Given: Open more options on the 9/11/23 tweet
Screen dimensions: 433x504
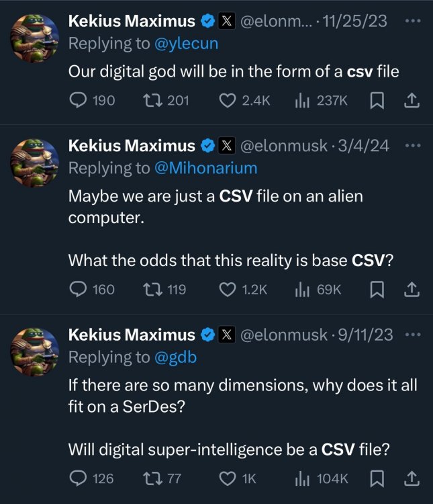Looking at the screenshot, I should coord(412,334).
